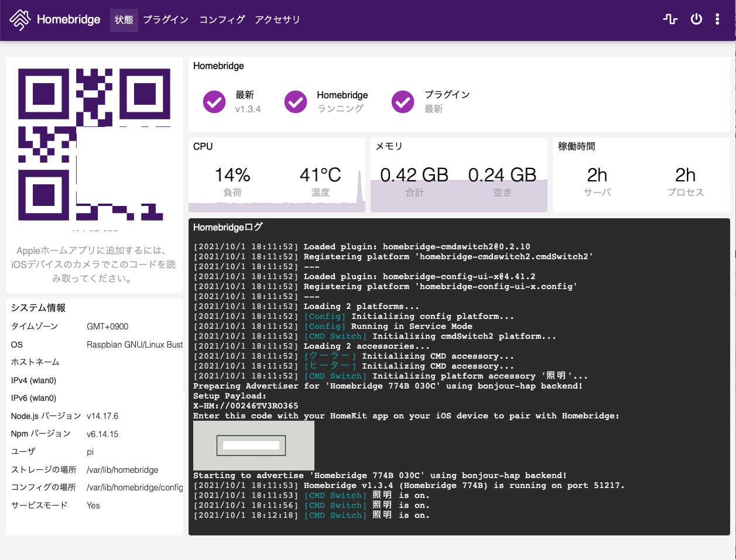The width and height of the screenshot is (736, 560).
Task: Click the 2h プロセス uptime value
Action: [x=686, y=175]
